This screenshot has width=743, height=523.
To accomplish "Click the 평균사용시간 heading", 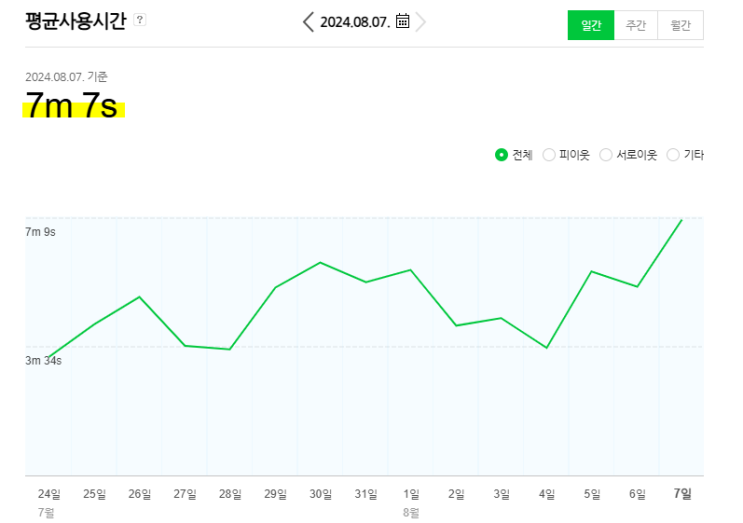I will click(x=76, y=20).
